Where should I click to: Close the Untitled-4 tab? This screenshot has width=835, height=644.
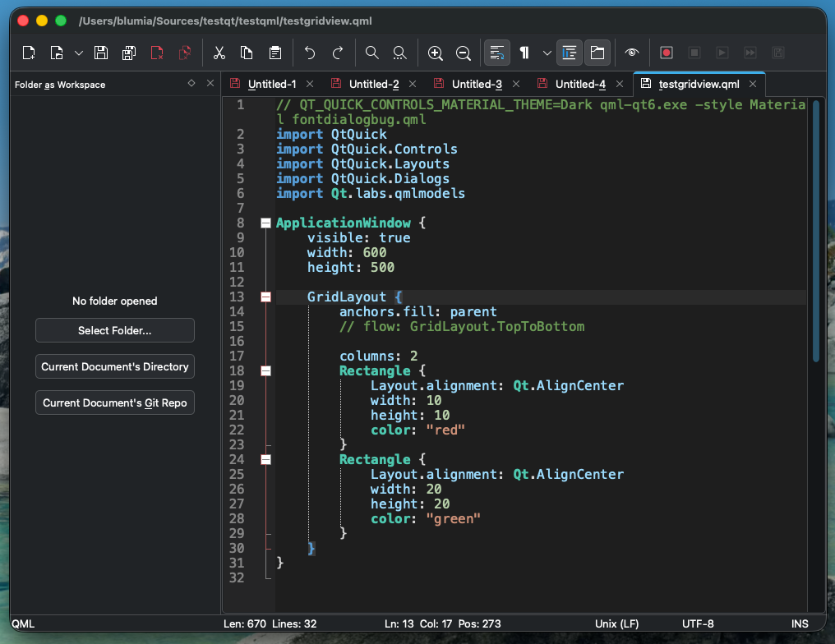tap(620, 84)
